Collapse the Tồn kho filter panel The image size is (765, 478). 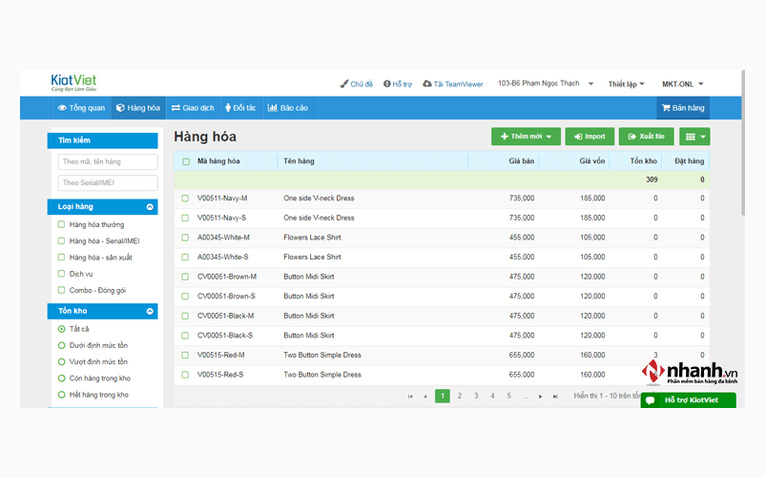tap(150, 311)
